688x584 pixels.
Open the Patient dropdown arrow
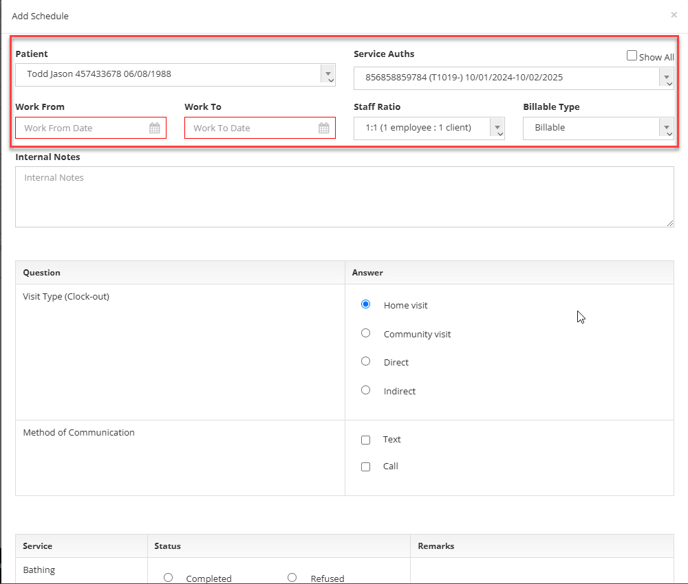(x=329, y=75)
